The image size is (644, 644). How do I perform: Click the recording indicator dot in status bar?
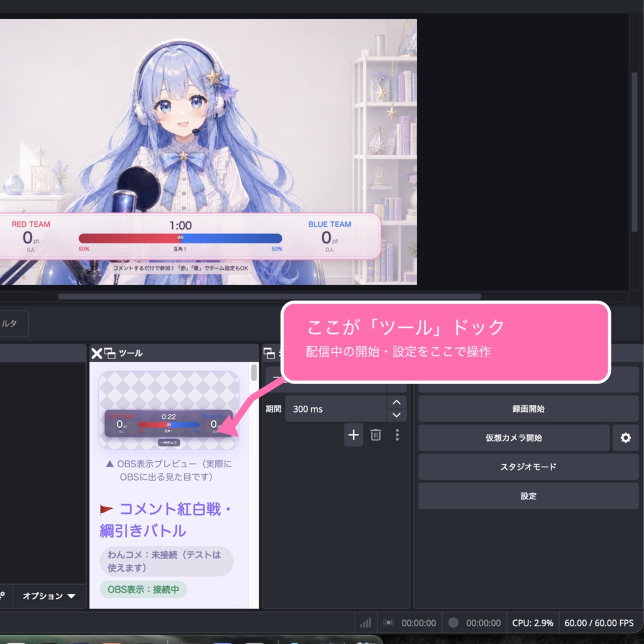point(453,623)
